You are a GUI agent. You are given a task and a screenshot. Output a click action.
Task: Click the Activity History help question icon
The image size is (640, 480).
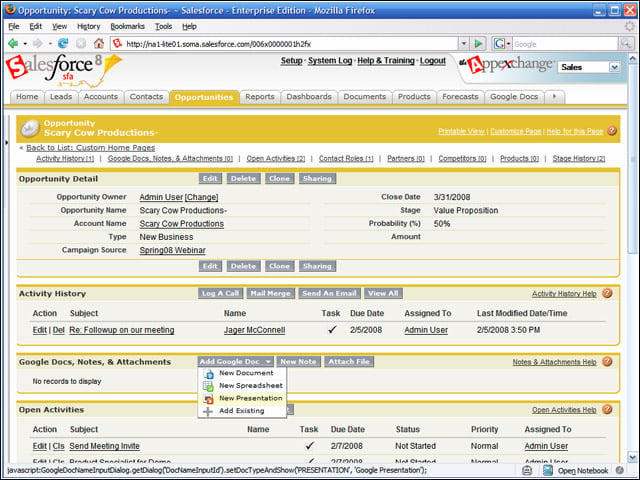tap(607, 293)
